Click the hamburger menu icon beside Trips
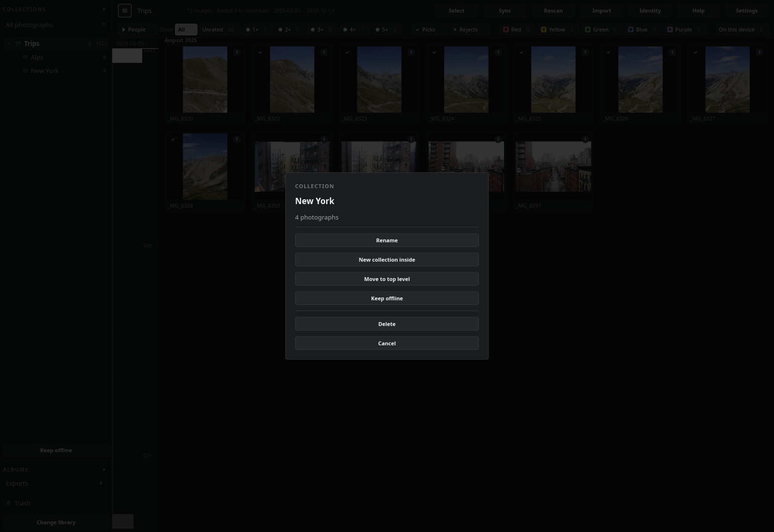774x532 pixels. [124, 11]
